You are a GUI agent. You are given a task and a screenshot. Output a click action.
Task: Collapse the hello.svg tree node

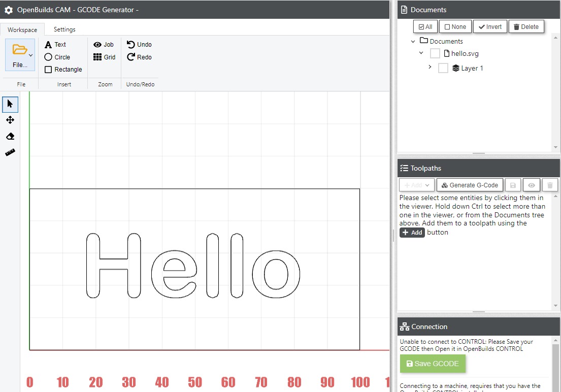click(x=421, y=53)
